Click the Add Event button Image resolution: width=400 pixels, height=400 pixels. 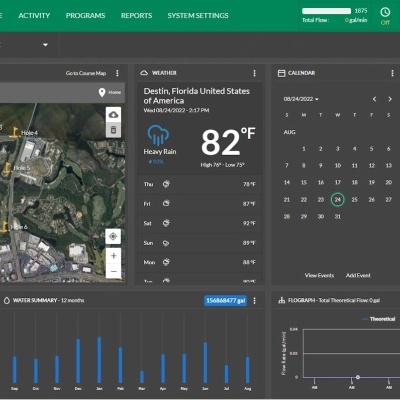[x=358, y=275]
